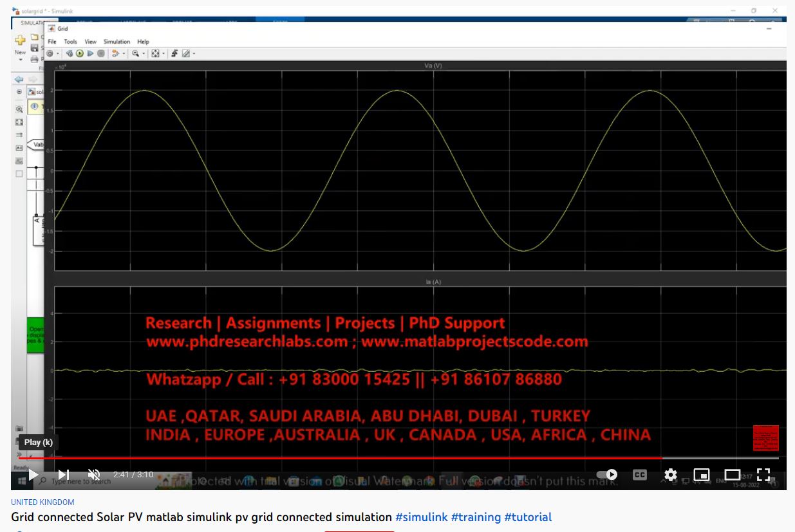Click the #tutorial hashtag link
Viewport: 795px width, 532px height.
click(x=528, y=517)
